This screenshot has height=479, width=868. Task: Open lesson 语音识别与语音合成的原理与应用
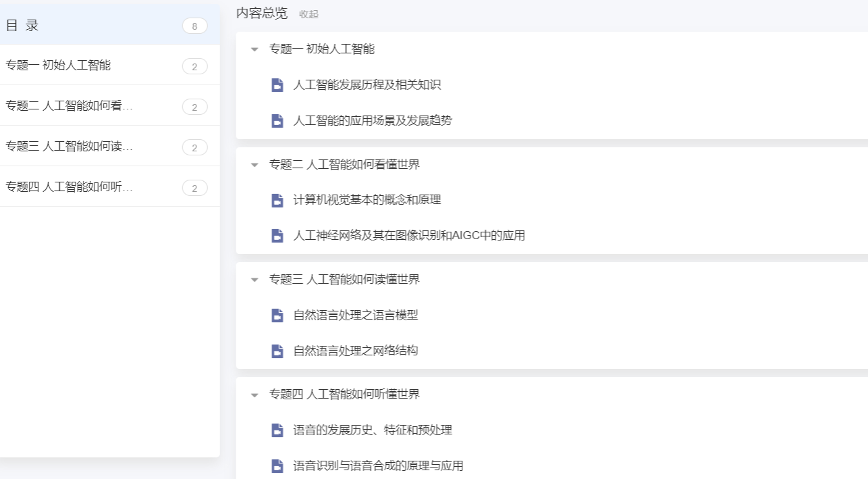[378, 466]
